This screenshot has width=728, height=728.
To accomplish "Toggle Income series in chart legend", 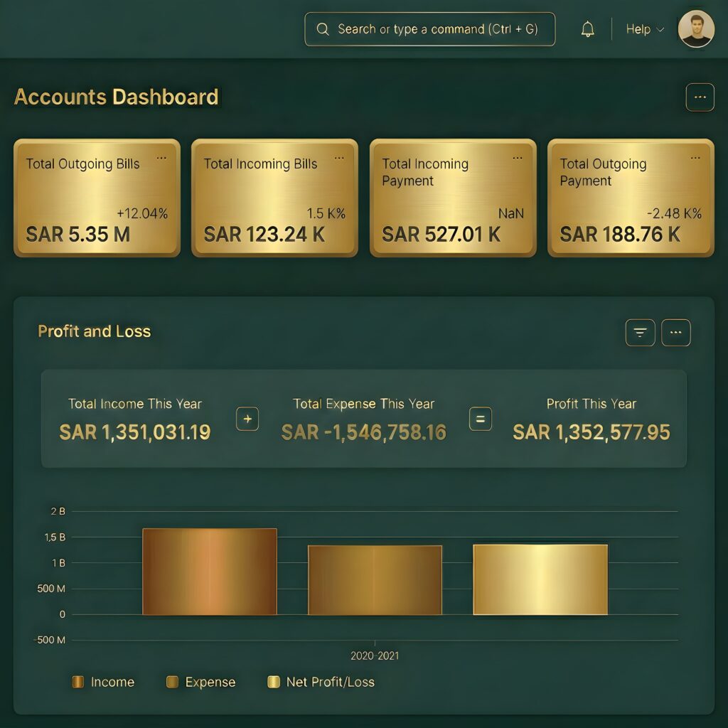I will pos(104,682).
